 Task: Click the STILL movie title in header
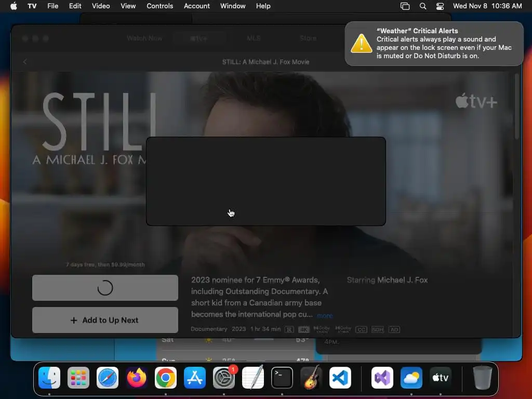(x=265, y=62)
